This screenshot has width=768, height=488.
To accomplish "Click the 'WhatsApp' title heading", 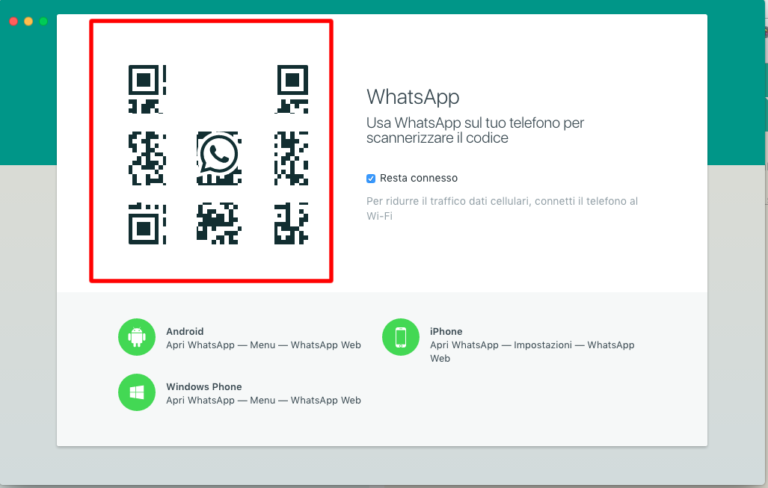I will pyautogui.click(x=413, y=97).
